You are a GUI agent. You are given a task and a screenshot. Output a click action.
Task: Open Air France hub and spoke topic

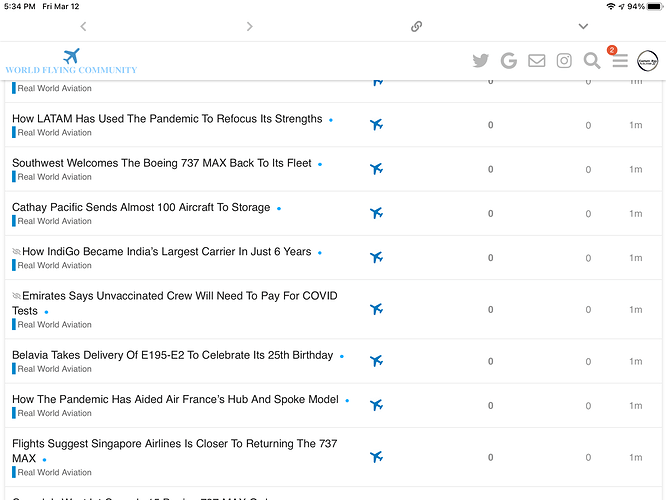pos(175,399)
